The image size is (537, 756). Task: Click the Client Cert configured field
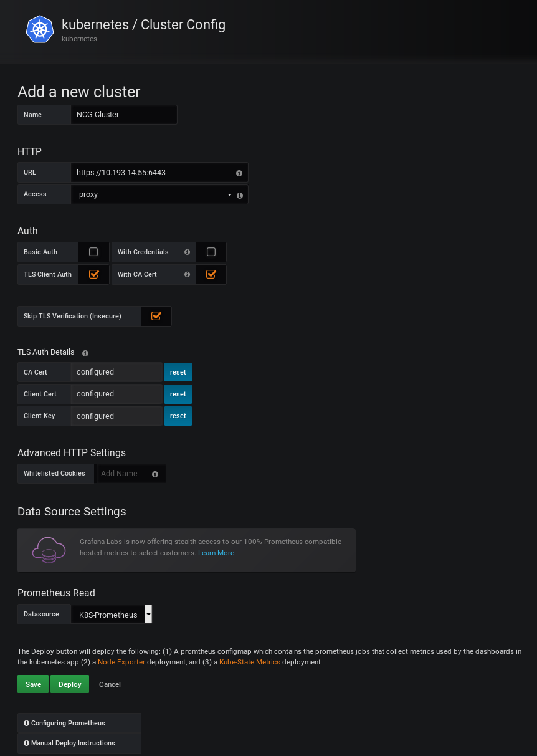tap(116, 394)
